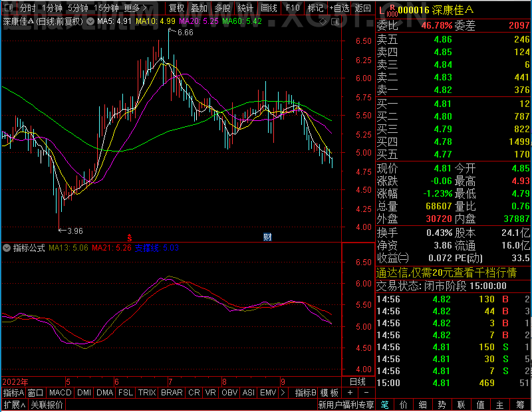532x412 pixels.
Task: Click the 支撑线: 5.03 indicator label
Action: point(157,248)
